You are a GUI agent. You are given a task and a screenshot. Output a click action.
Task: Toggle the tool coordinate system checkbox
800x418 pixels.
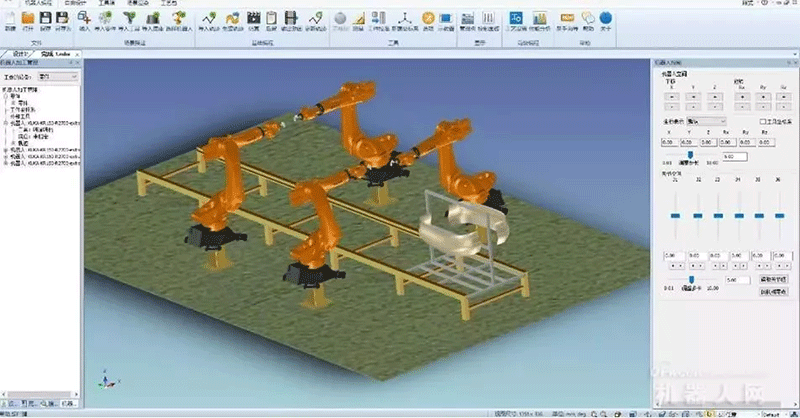point(764,122)
